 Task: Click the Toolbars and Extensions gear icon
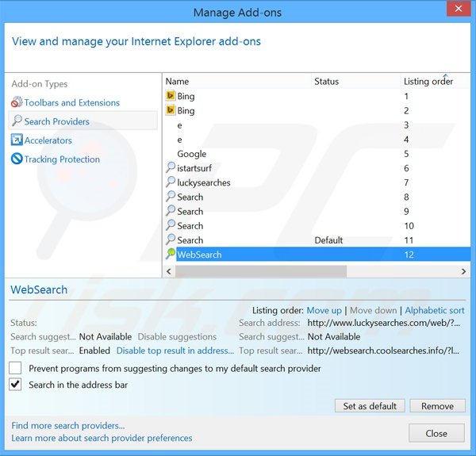(17, 102)
